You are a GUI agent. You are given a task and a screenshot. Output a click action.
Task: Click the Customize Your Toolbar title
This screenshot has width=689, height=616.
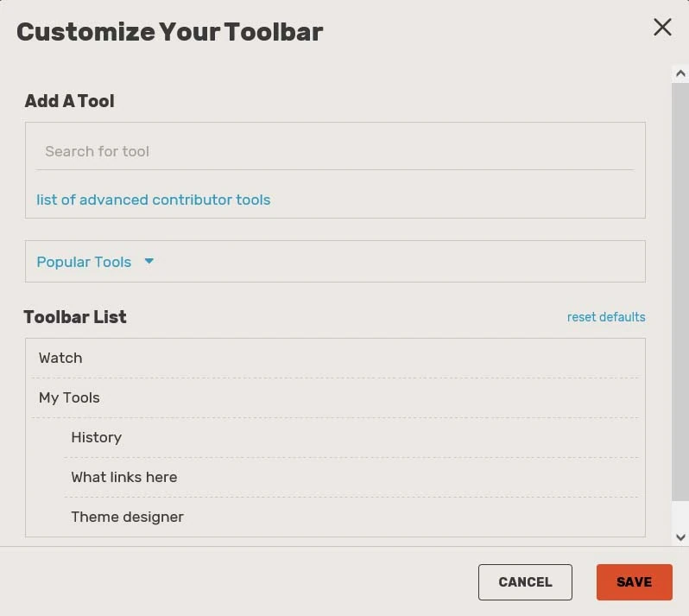coord(169,32)
